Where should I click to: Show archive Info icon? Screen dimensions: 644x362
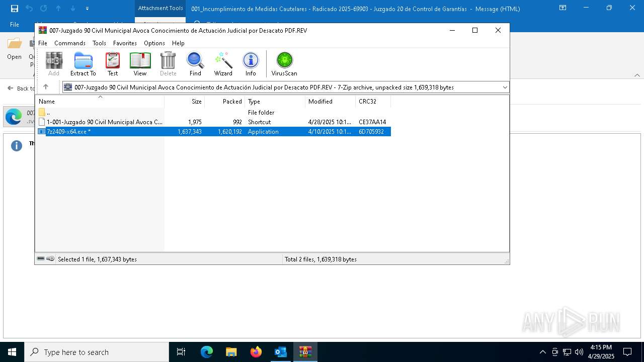(251, 64)
